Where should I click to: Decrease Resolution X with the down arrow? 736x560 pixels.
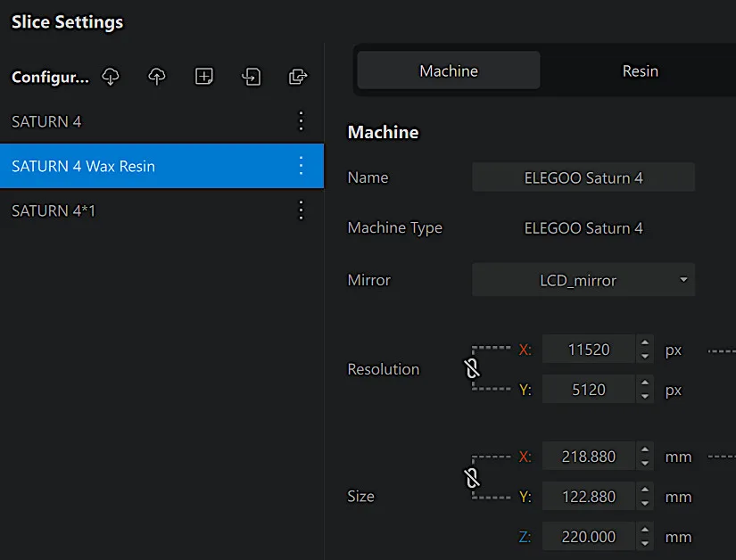645,357
